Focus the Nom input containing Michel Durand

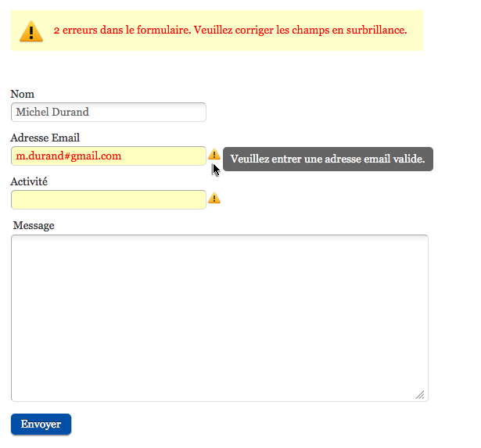pyautogui.click(x=108, y=113)
